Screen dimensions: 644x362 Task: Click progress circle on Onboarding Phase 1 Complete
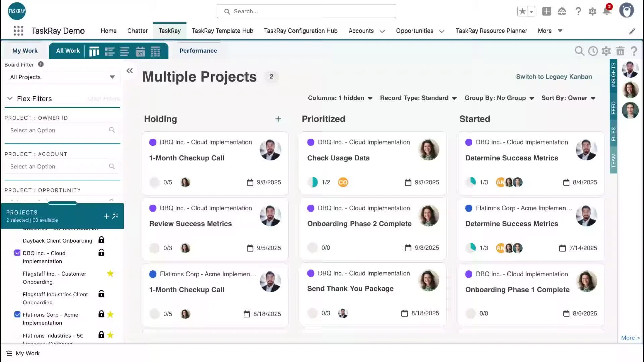point(471,314)
